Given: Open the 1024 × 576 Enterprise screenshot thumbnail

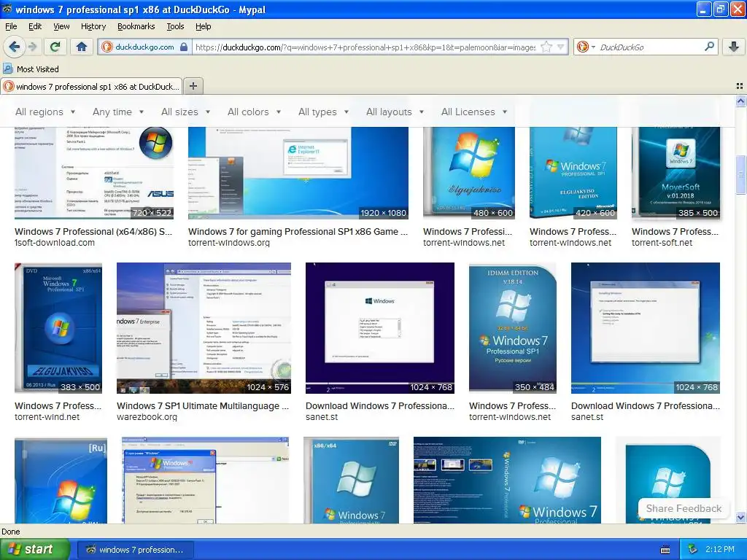Looking at the screenshot, I should pos(204,327).
